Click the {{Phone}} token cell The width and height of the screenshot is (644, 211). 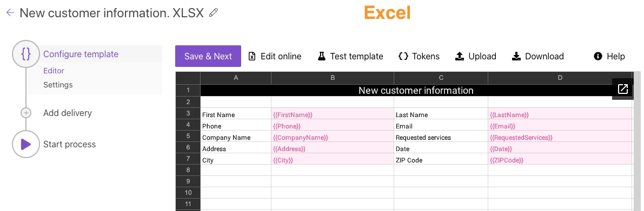333,125
